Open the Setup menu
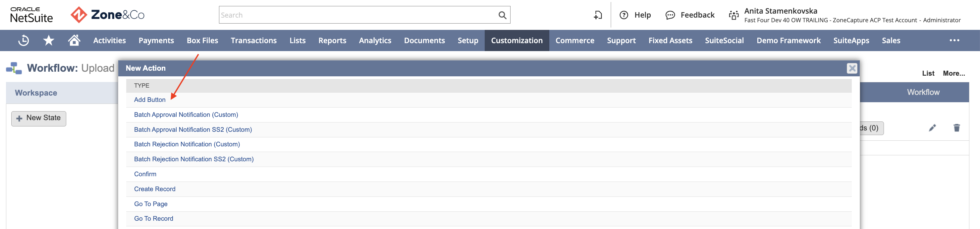 [x=467, y=40]
